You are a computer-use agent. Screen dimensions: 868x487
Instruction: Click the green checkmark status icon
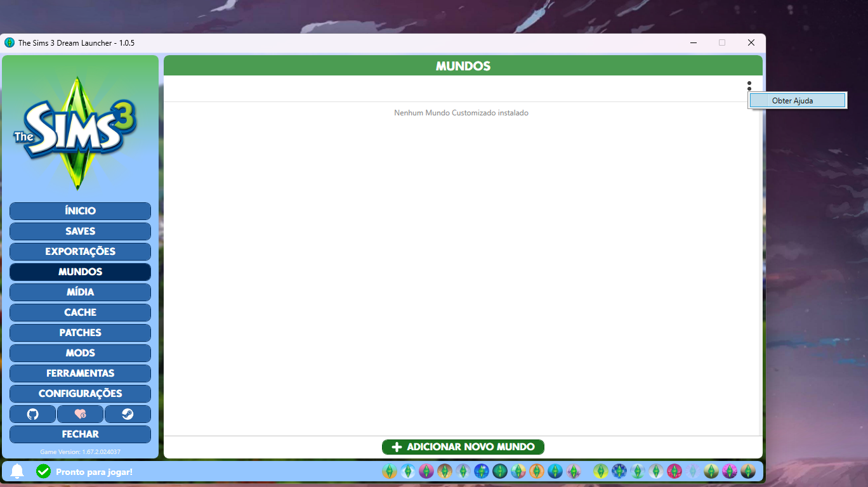pos(43,471)
